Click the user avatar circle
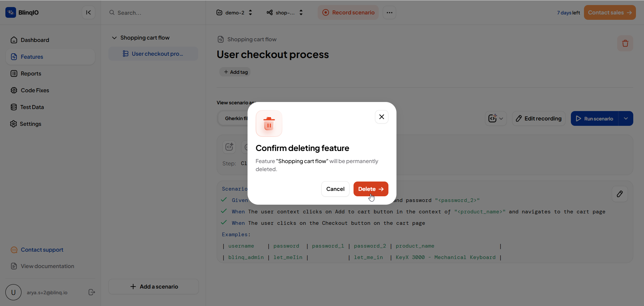644x306 pixels. tap(13, 292)
